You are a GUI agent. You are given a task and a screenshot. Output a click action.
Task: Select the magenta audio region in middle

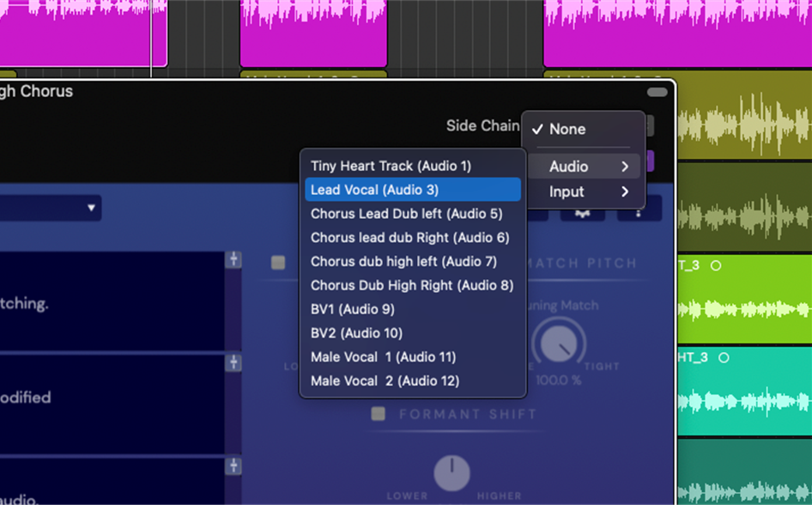[313, 34]
